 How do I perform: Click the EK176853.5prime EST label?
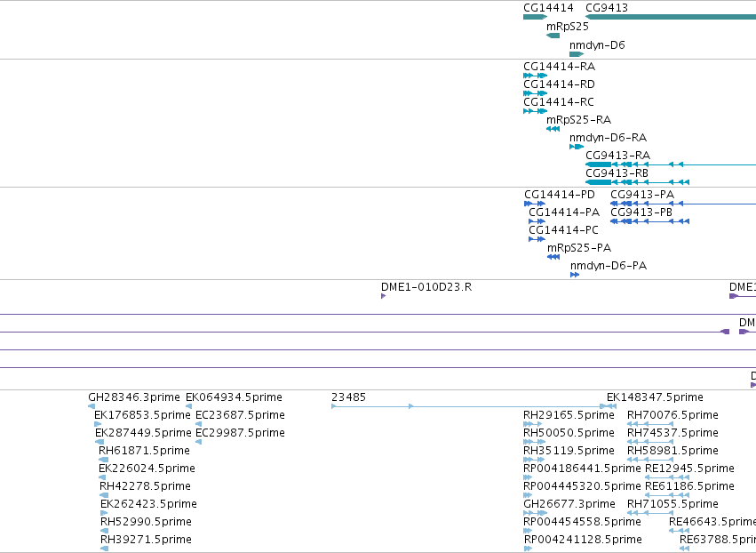click(142, 415)
